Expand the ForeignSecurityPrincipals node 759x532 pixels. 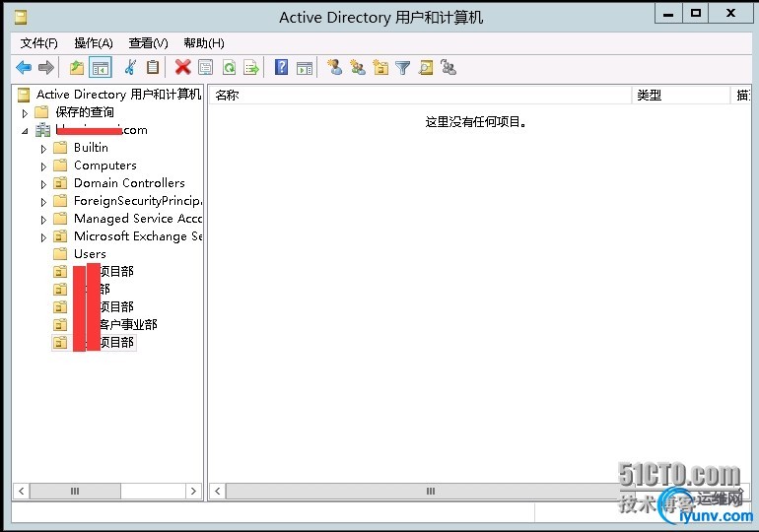click(x=43, y=202)
